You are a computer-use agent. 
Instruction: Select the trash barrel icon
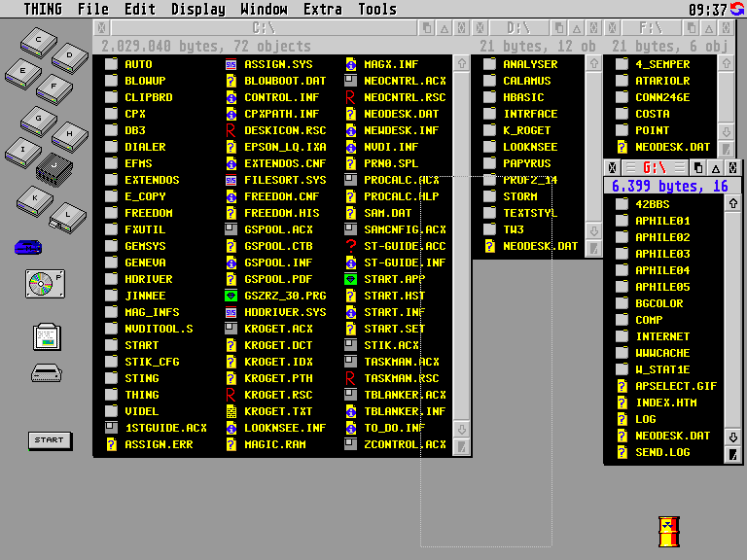click(x=669, y=532)
